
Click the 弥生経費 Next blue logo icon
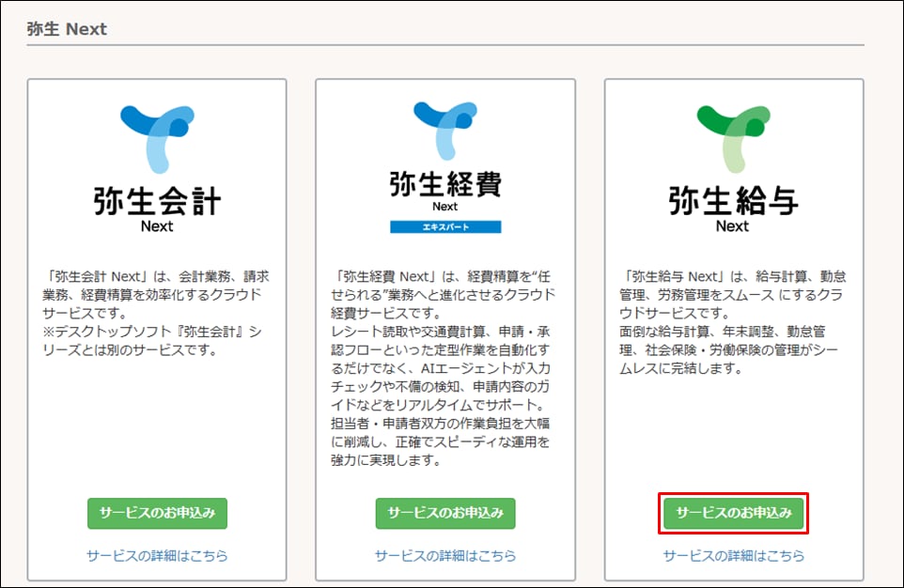pyautogui.click(x=445, y=131)
